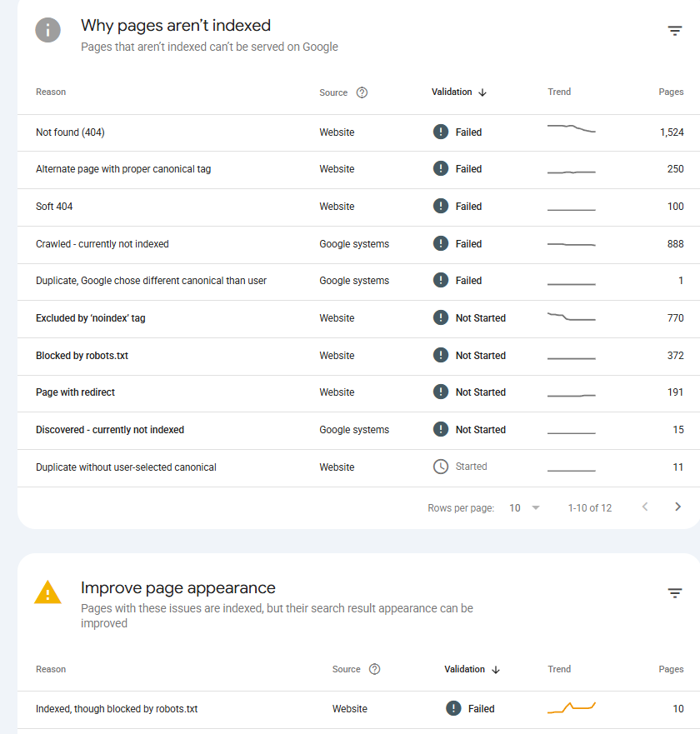Click the Failed alert icon for Not found (404)
The width and height of the screenshot is (700, 734).
[441, 132]
